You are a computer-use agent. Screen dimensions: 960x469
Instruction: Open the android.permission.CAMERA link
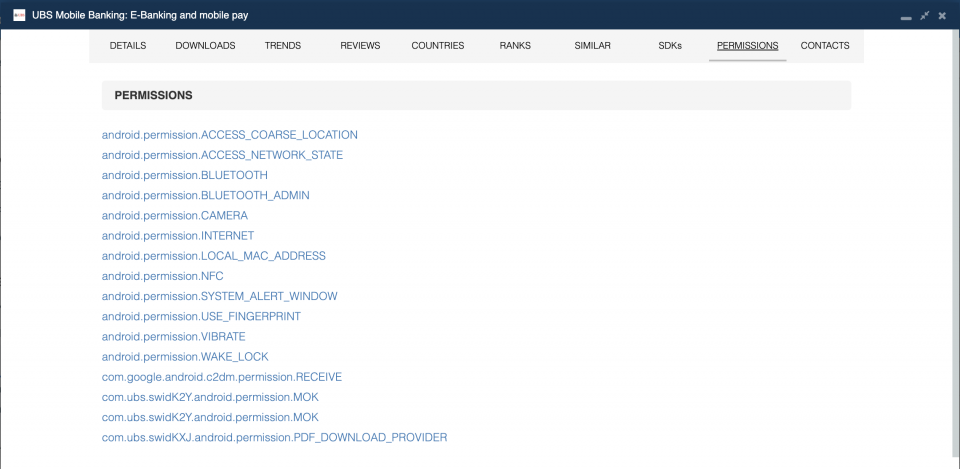[174, 216]
